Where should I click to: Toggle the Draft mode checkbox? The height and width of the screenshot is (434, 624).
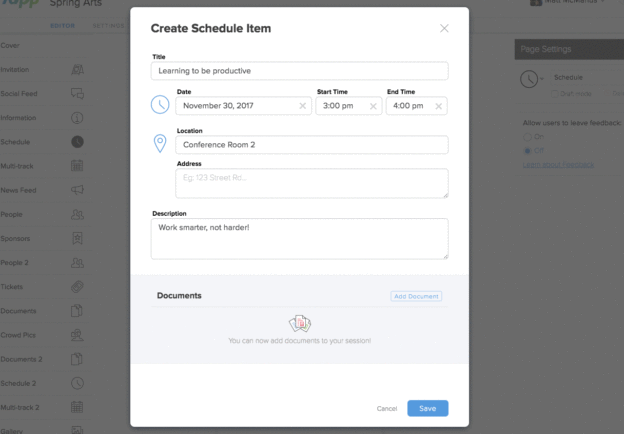point(554,94)
